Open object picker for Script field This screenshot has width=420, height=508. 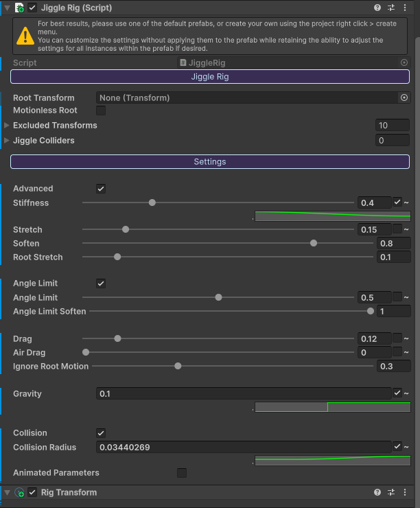tap(404, 62)
